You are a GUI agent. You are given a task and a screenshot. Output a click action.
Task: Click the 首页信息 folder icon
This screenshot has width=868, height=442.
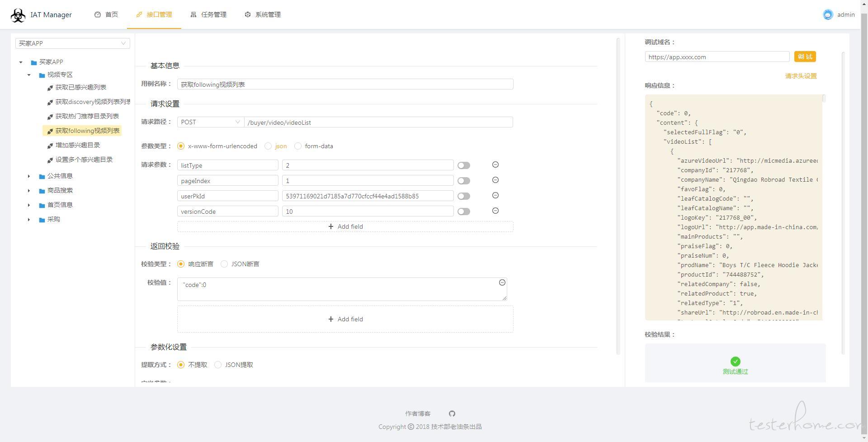[x=42, y=205]
